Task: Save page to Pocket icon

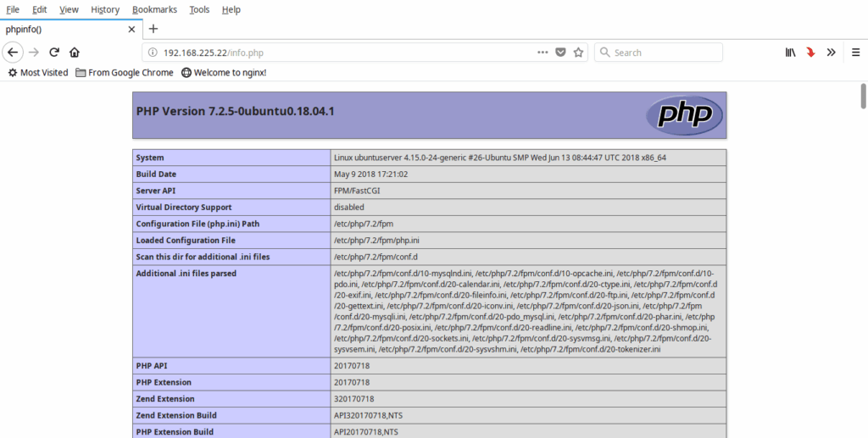Action: click(x=561, y=53)
